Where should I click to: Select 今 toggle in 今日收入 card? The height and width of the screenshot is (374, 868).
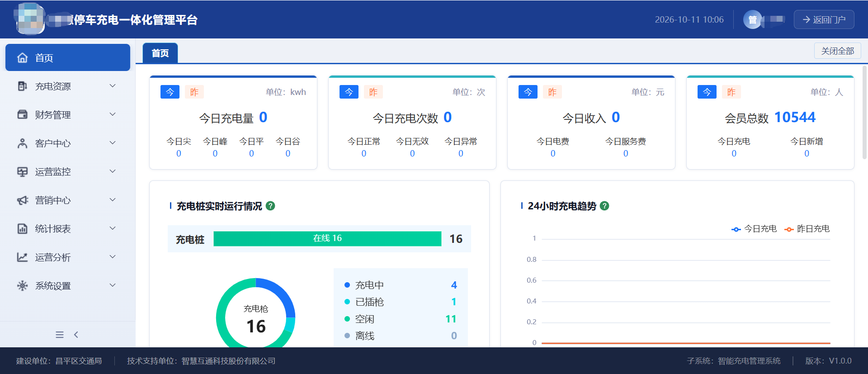[528, 92]
